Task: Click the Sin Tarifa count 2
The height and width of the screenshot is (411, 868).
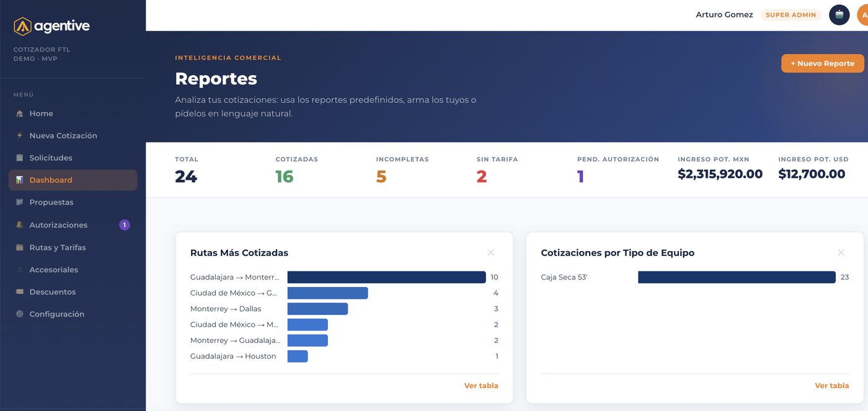Action: click(482, 177)
